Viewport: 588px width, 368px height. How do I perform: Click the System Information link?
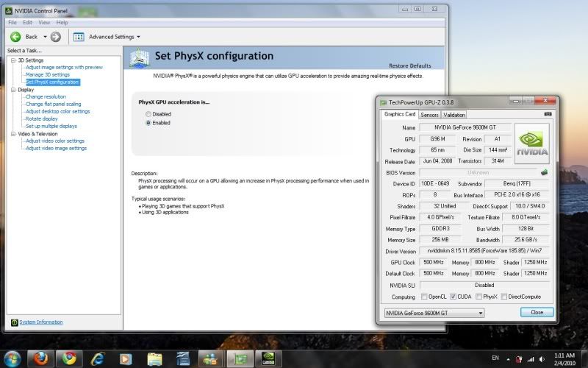pos(41,322)
